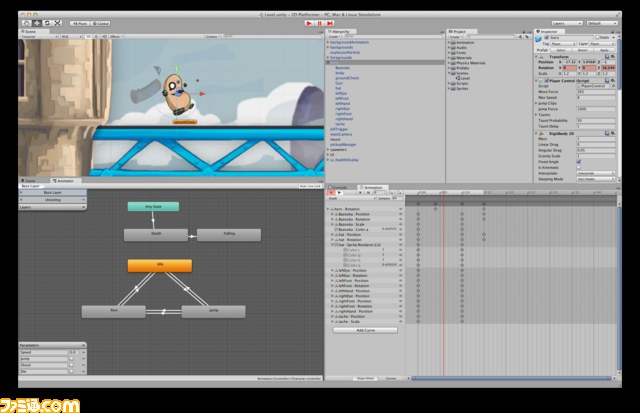The height and width of the screenshot is (413, 640).
Task: Open the Transform component help icon
Action: [607, 57]
